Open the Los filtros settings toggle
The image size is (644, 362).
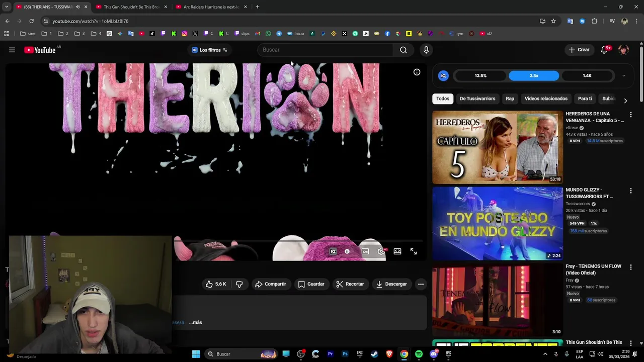[x=225, y=50]
